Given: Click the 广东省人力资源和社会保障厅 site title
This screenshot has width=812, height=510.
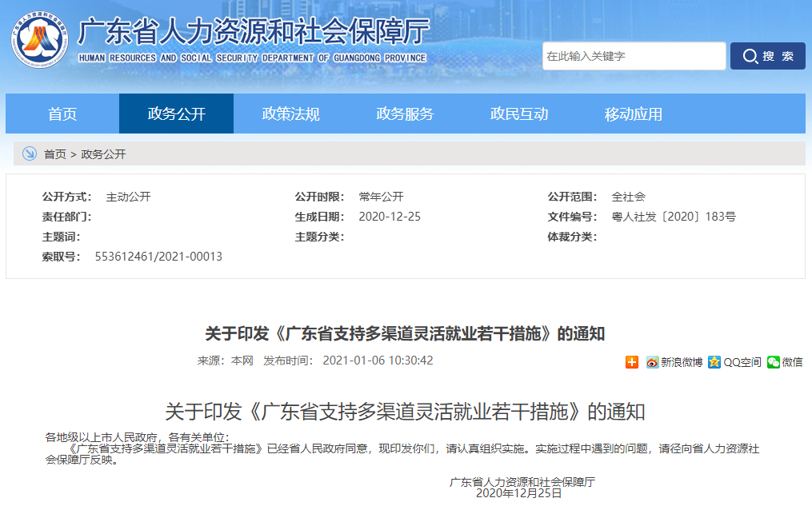Looking at the screenshot, I should (x=254, y=32).
